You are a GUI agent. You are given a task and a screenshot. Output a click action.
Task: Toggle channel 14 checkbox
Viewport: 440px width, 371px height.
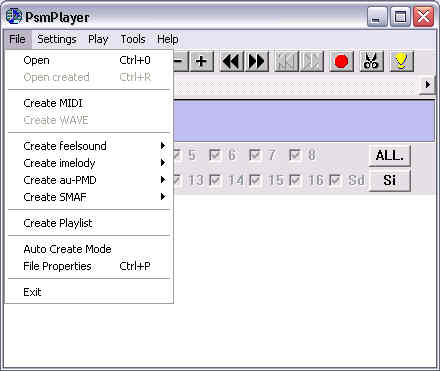pos(214,180)
